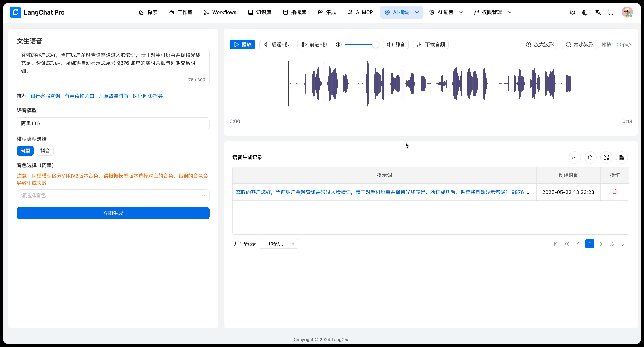Click the 操作 column header
The height and width of the screenshot is (347, 644).
click(615, 175)
